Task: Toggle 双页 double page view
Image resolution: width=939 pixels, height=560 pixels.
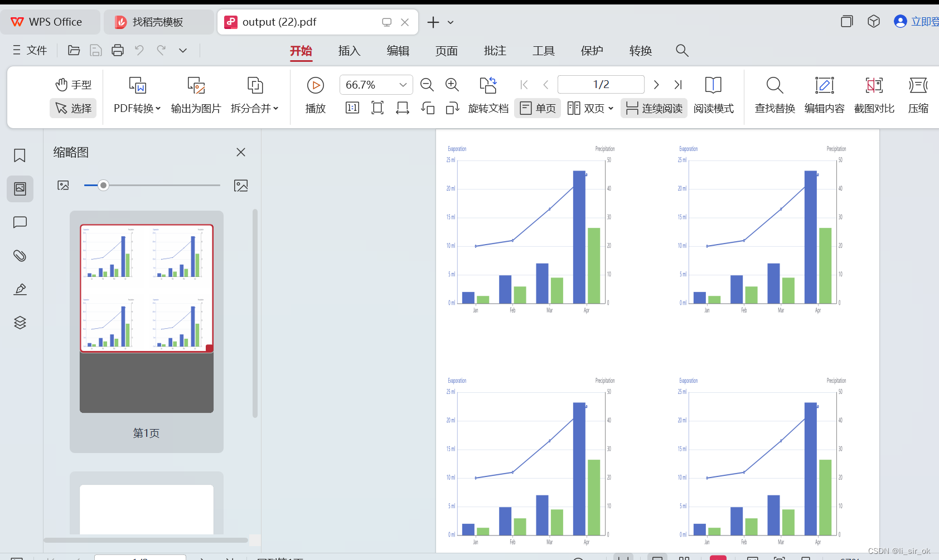Action: pos(586,108)
